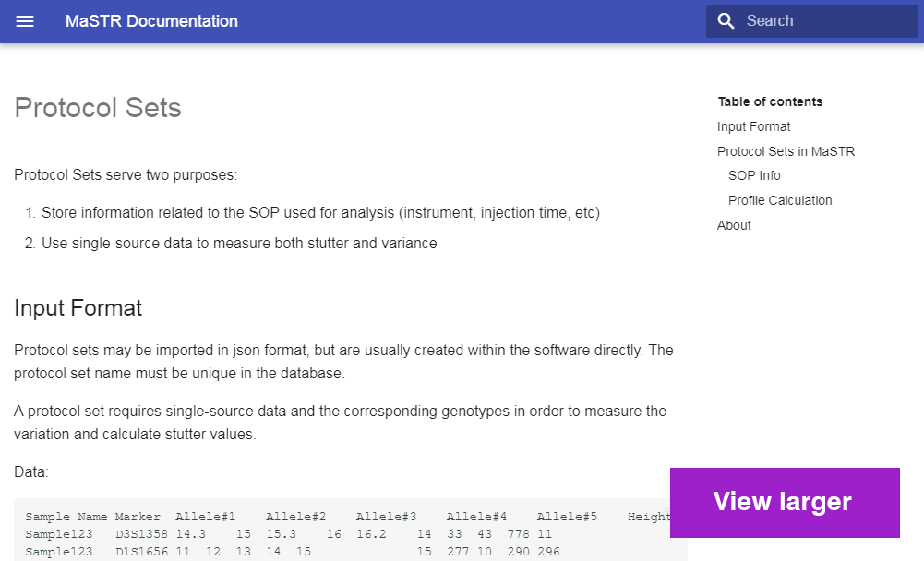Click the MaSTR Documentation site title
Image resolution: width=924 pixels, height=561 pixels.
[x=151, y=21]
